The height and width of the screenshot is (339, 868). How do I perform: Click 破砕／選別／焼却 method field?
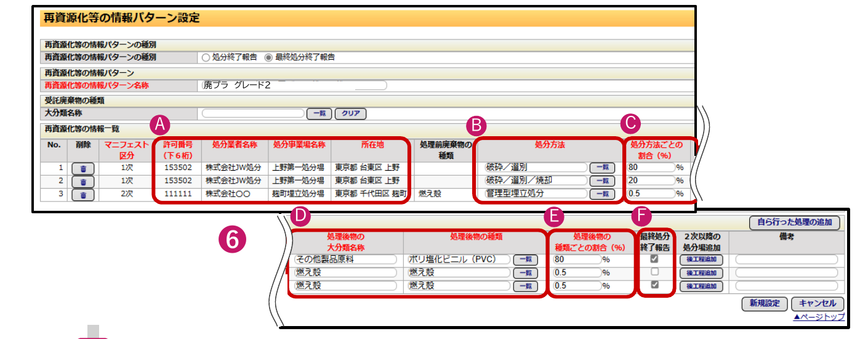click(536, 181)
